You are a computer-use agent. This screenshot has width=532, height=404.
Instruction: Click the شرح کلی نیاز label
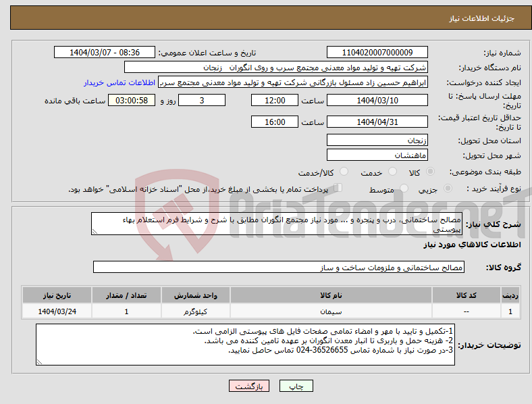pyautogui.click(x=494, y=224)
